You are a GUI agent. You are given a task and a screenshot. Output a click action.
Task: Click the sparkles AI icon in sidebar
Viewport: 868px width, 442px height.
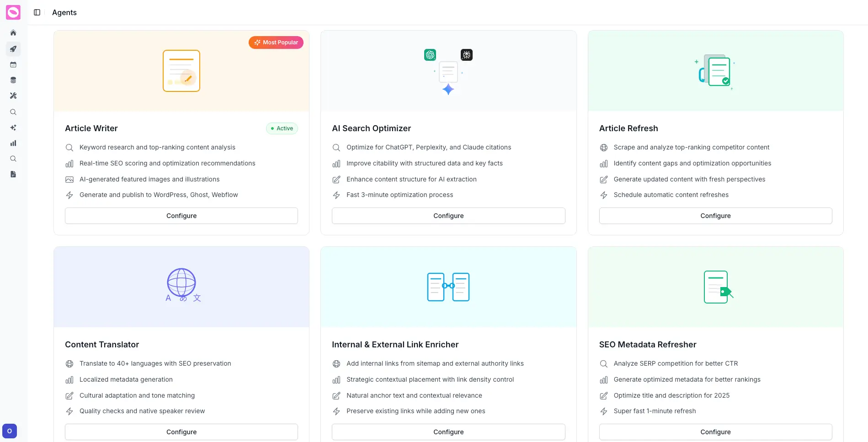pyautogui.click(x=13, y=128)
